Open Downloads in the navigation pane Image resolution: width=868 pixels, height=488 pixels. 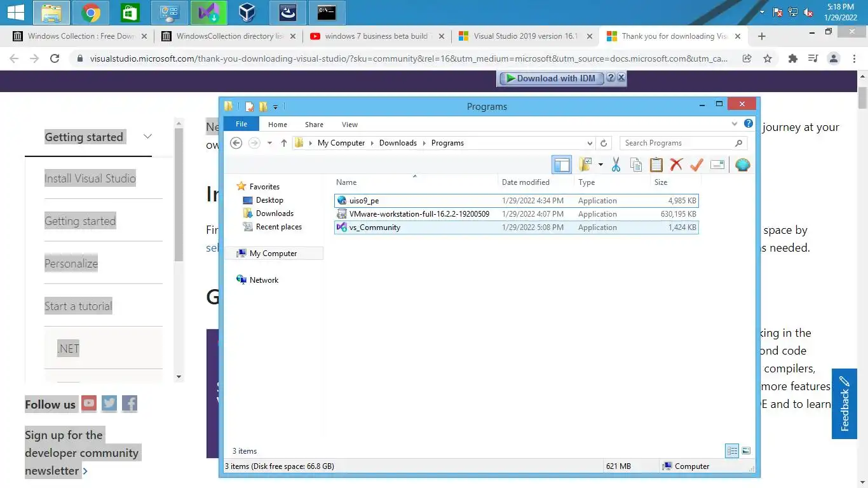pos(268,213)
